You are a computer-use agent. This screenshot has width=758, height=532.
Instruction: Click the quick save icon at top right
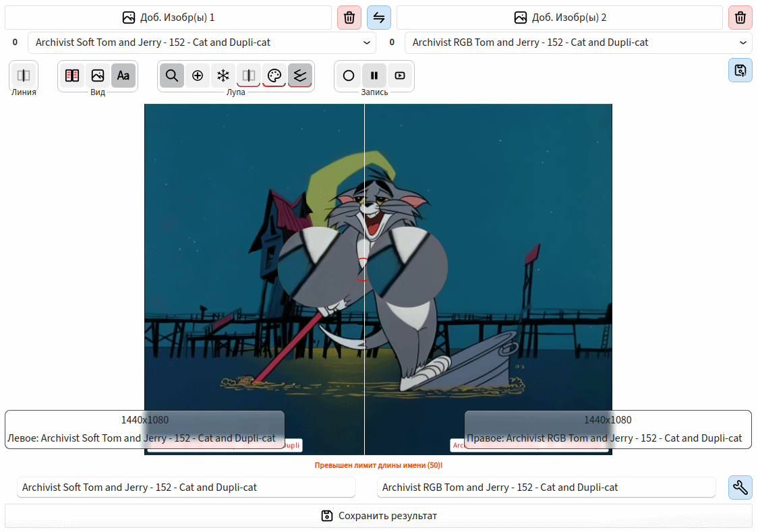pyautogui.click(x=740, y=71)
